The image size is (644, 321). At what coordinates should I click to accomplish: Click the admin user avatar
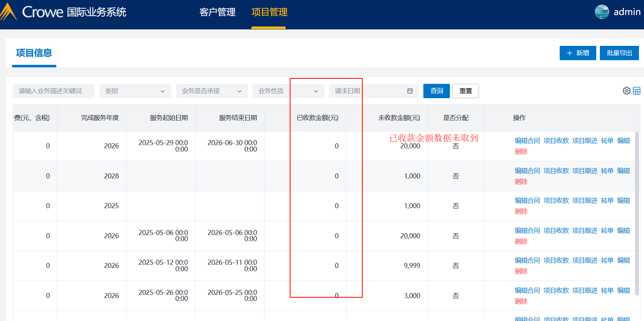tap(602, 12)
